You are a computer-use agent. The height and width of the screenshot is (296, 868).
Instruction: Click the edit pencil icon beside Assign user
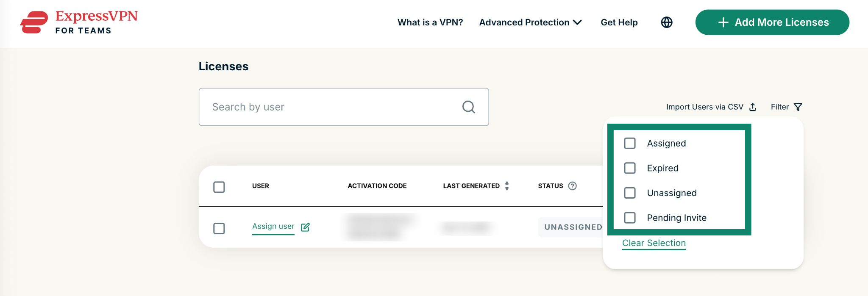click(305, 227)
